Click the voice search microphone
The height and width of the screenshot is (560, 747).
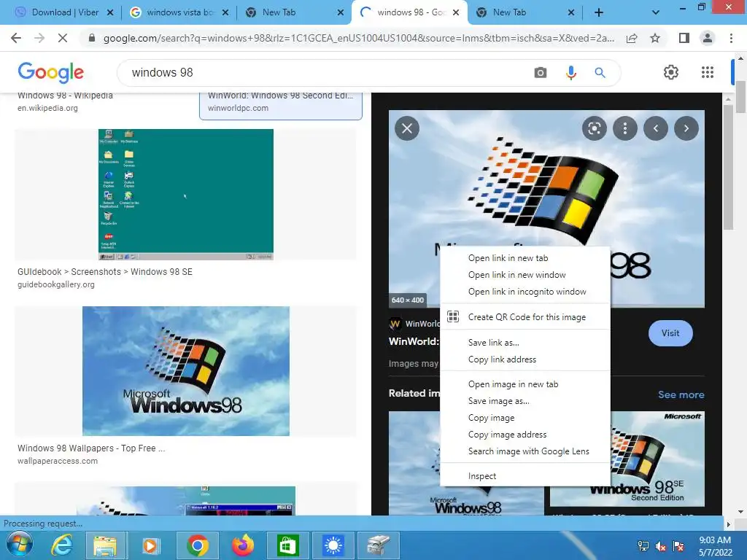[x=570, y=73]
